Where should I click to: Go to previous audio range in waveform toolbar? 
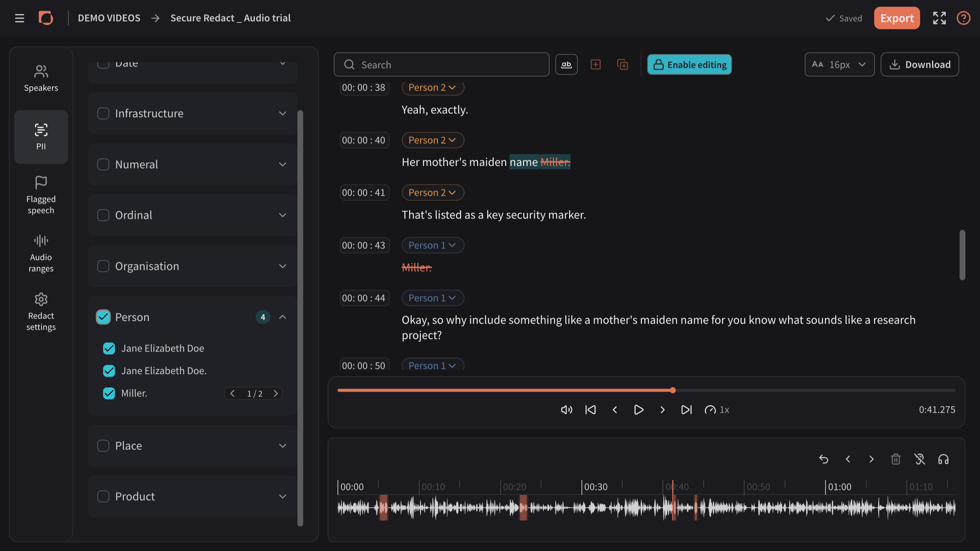pos(848,459)
